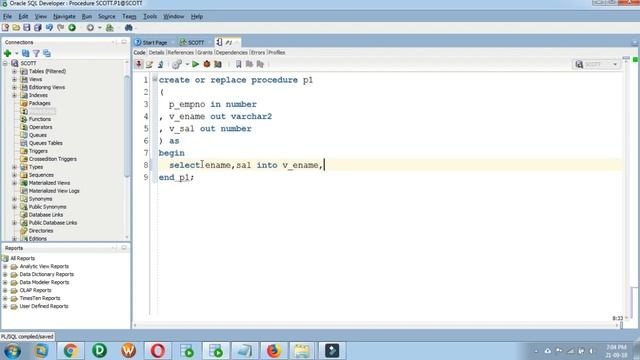Select Triggers in the connections tree
The height and width of the screenshot is (360, 640).
[x=38, y=151]
